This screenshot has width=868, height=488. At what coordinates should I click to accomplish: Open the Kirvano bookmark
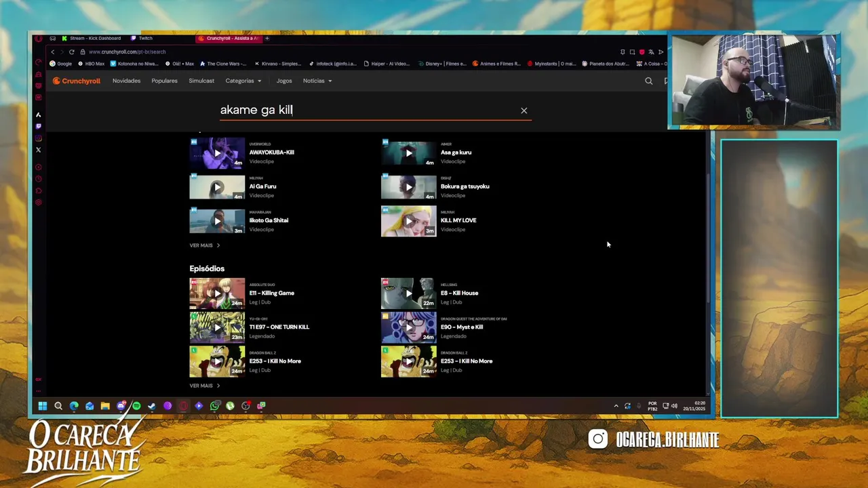pos(278,64)
